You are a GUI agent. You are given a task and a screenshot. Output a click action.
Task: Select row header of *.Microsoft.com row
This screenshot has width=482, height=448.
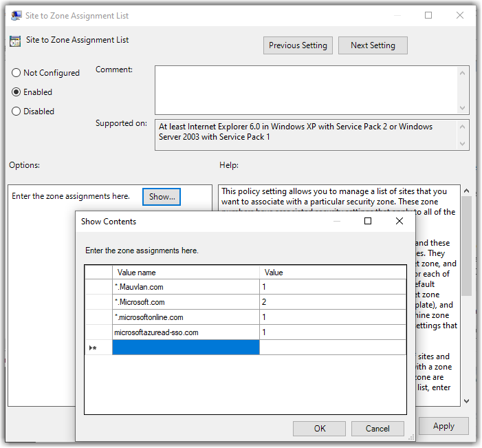98,302
